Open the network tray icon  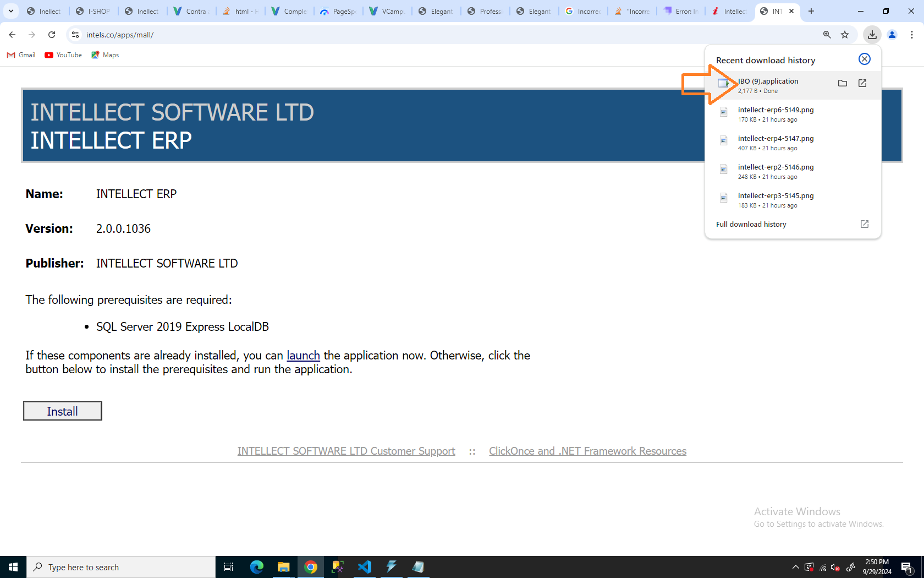(823, 567)
